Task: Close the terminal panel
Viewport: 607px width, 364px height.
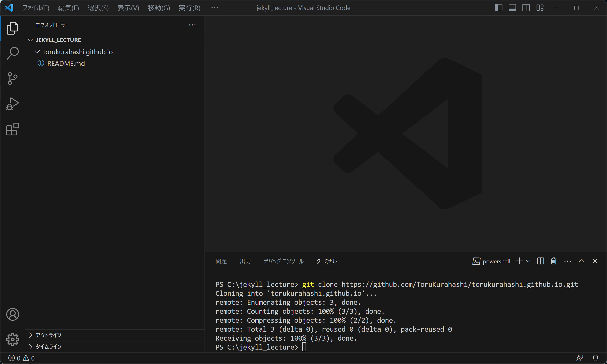Action: [595, 261]
